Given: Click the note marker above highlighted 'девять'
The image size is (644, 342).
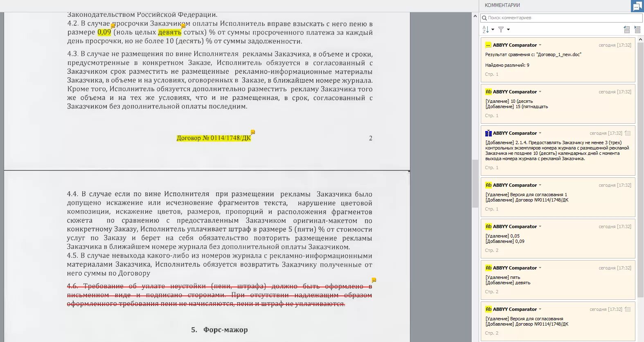Looking at the screenshot, I should click(x=183, y=26).
